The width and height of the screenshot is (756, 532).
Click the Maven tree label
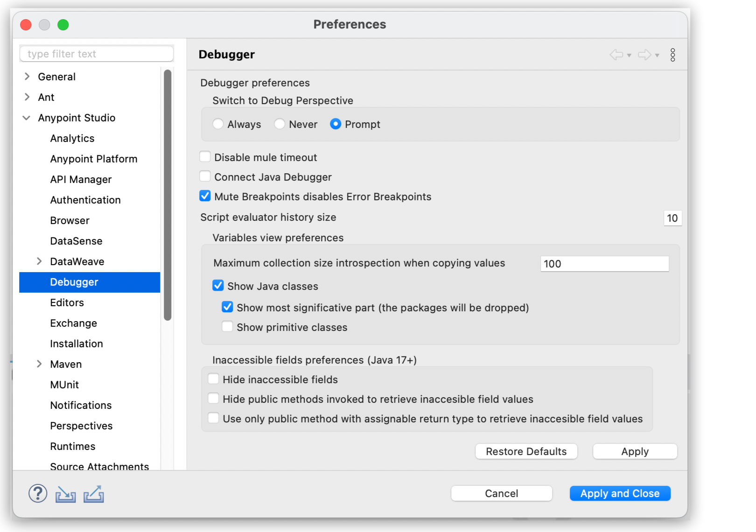66,364
